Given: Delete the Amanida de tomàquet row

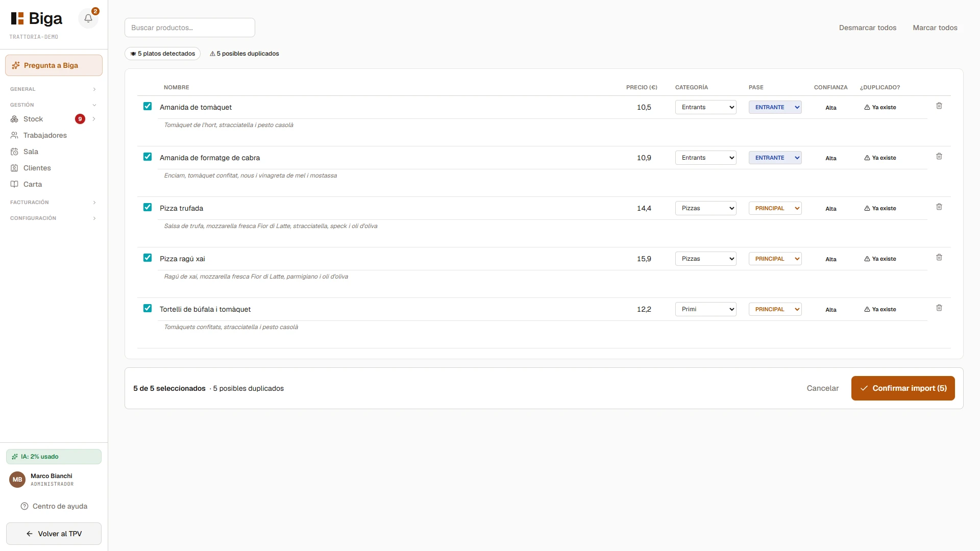Looking at the screenshot, I should point(939,106).
